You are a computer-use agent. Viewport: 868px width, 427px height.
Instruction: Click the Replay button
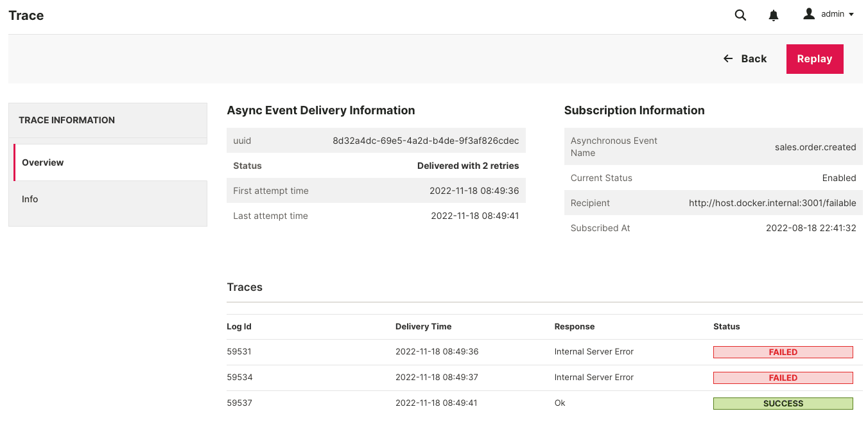[x=815, y=59]
